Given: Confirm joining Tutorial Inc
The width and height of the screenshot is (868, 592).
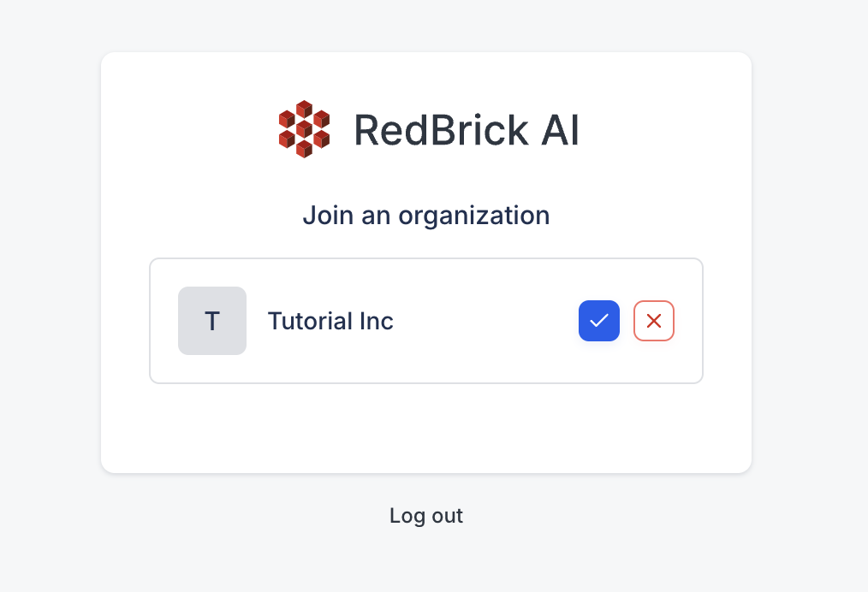Looking at the screenshot, I should 599,321.
